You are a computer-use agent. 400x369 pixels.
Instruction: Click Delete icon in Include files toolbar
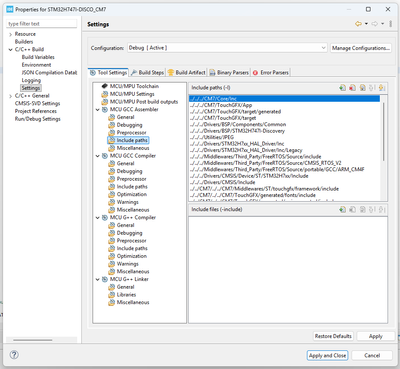tap(352, 209)
